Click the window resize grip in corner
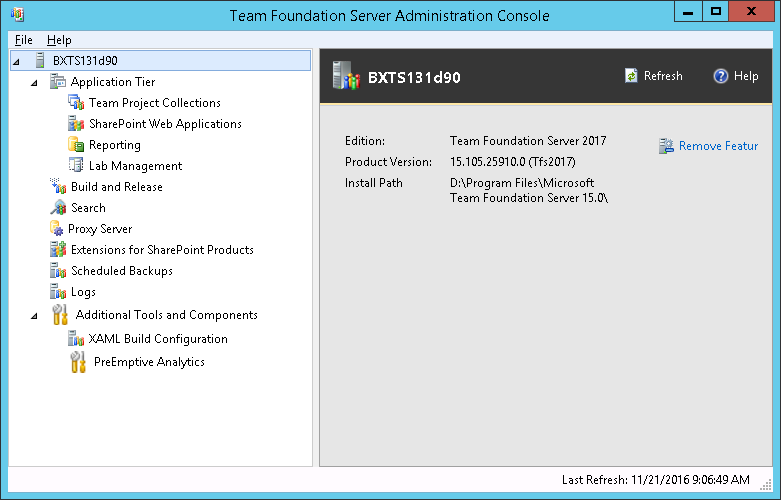This screenshot has height=500, width=781. point(767,483)
